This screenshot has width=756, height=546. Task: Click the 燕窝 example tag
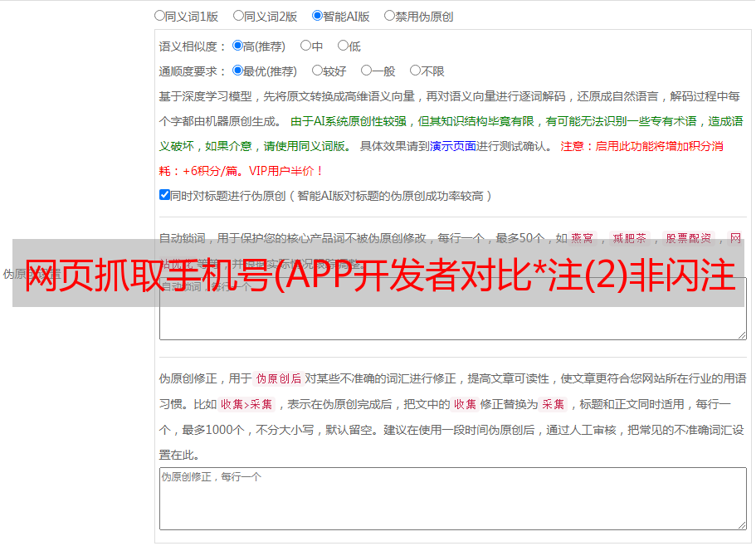click(x=583, y=238)
